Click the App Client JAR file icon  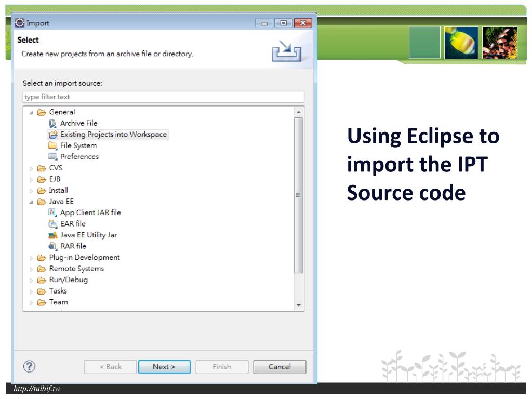tap(52, 212)
